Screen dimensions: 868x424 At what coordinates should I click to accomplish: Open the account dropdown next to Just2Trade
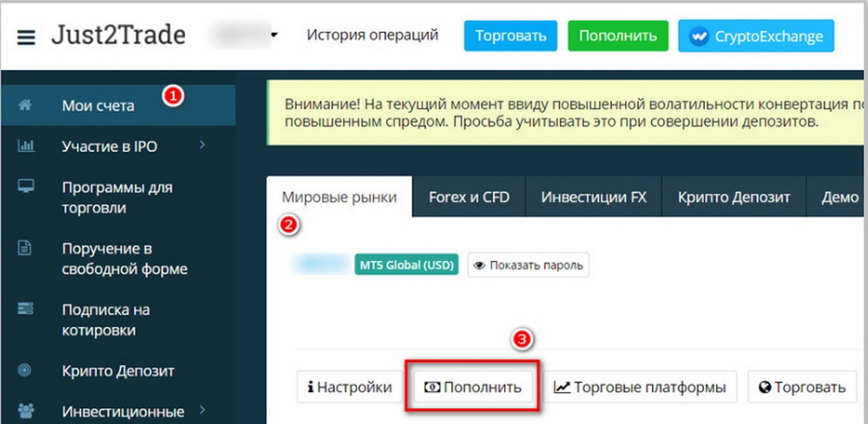[273, 36]
